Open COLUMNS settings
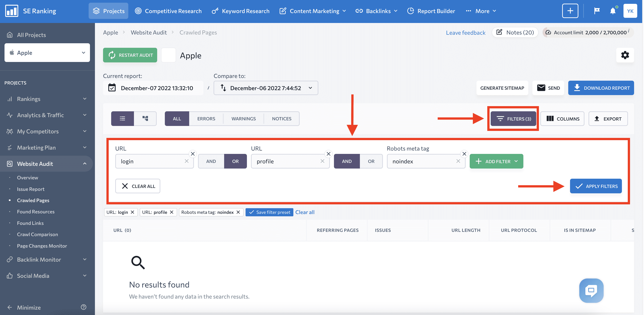 [x=563, y=119]
